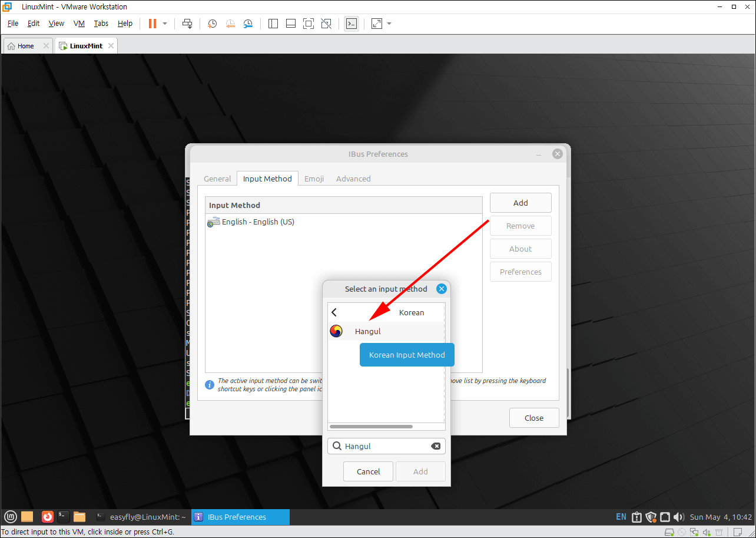
Task: Open the update manager shield icon
Action: coord(651,517)
